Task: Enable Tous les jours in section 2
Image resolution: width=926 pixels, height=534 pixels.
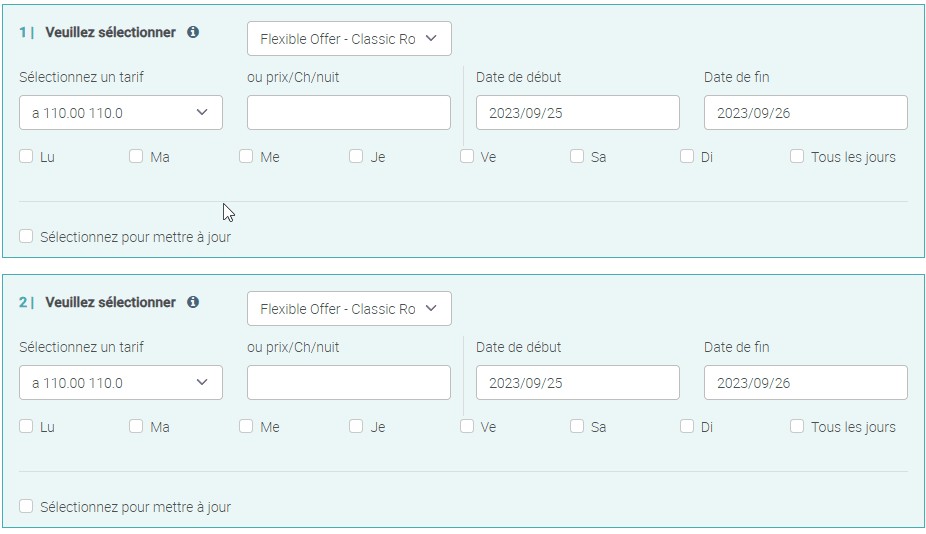Action: tap(797, 426)
